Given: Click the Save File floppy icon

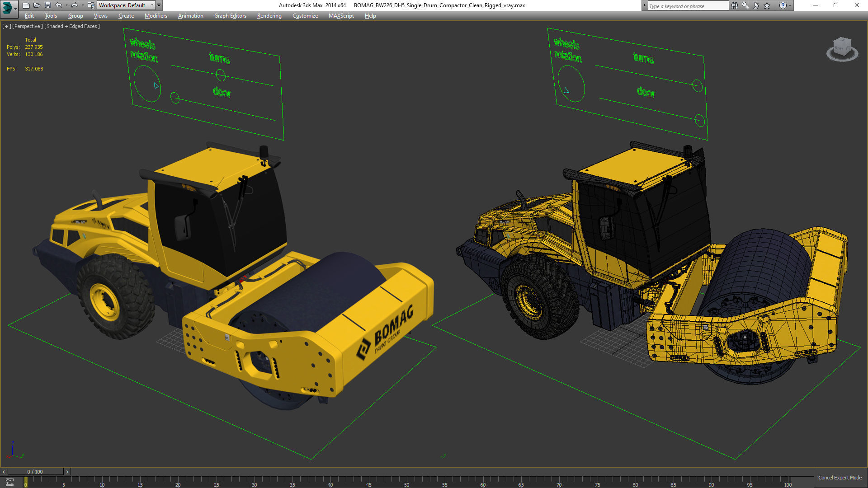Looking at the screenshot, I should [47, 5].
